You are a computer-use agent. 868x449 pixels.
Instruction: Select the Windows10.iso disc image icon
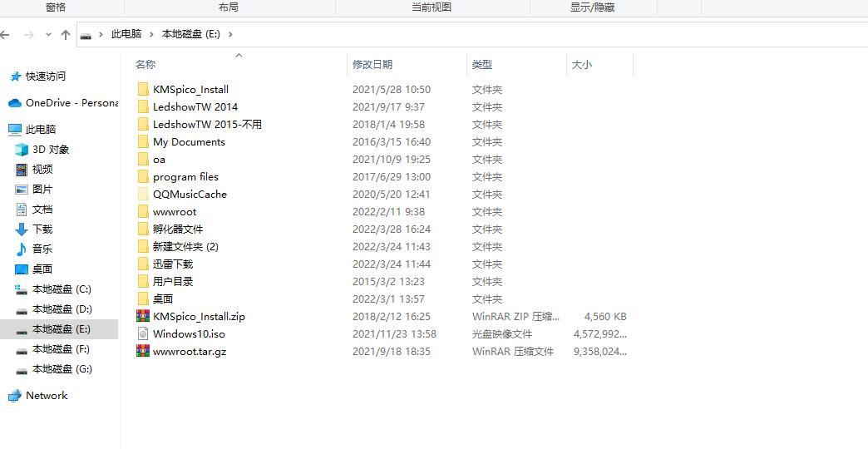tap(143, 334)
